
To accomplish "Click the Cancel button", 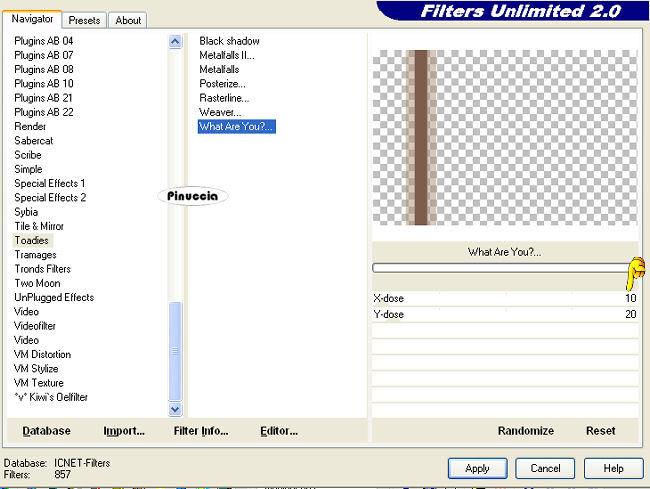I will (545, 469).
